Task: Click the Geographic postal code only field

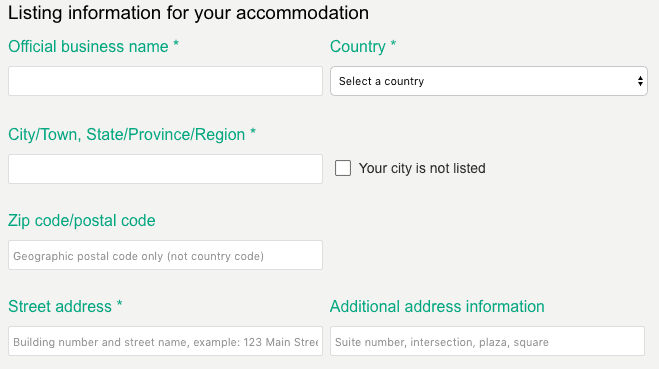Action: pyautogui.click(x=165, y=255)
